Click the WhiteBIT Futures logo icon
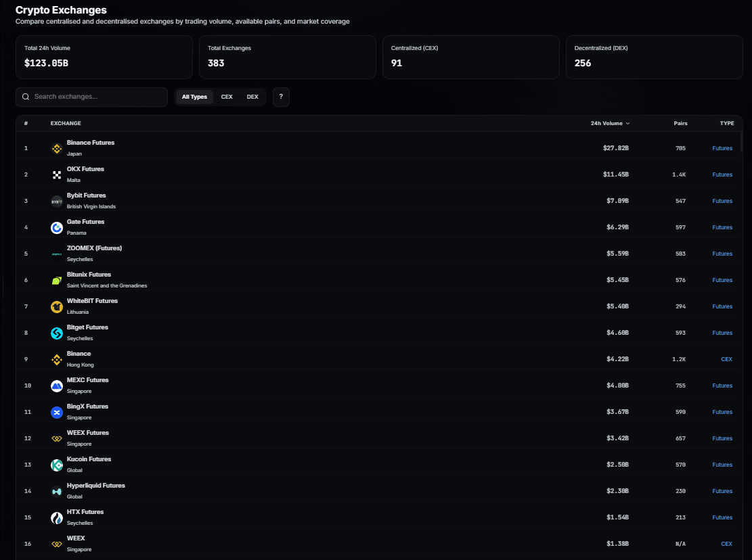The image size is (752, 560). pyautogui.click(x=57, y=306)
